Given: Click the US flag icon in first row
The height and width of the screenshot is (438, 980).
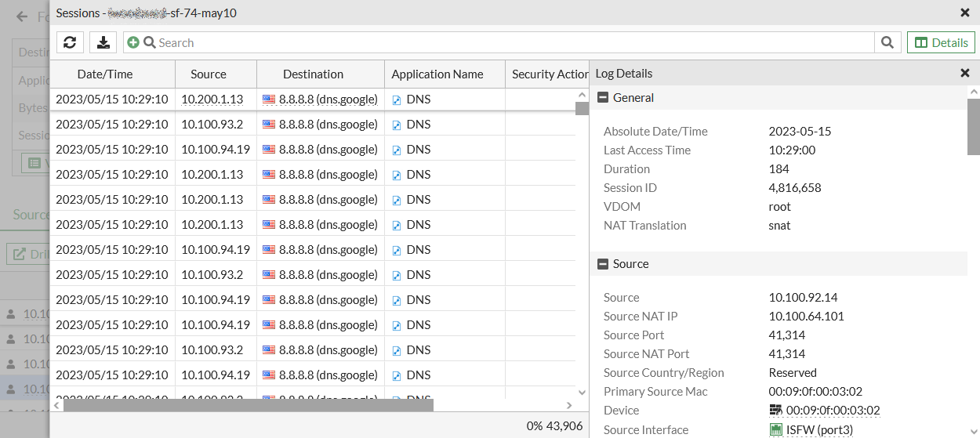Looking at the screenshot, I should pos(270,100).
